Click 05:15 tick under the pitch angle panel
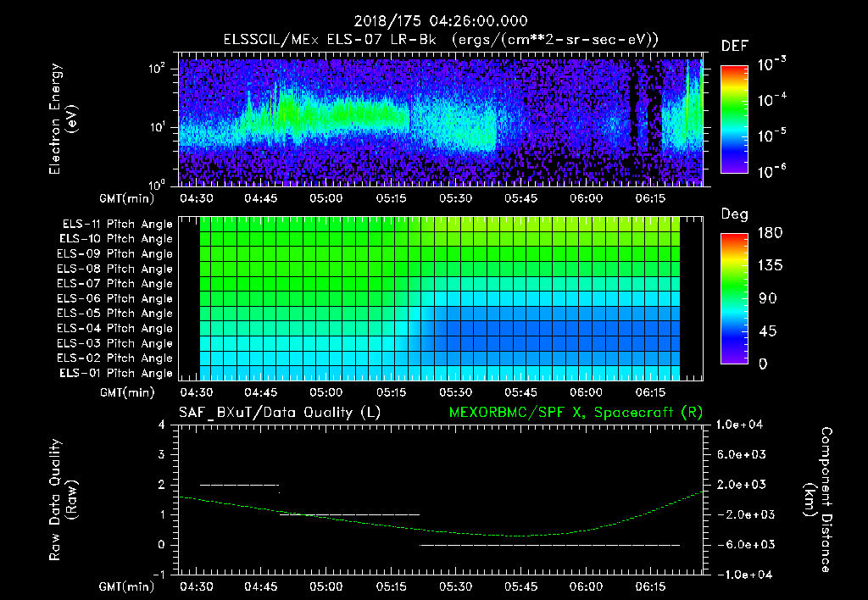This screenshot has height=600, width=868. (391, 392)
